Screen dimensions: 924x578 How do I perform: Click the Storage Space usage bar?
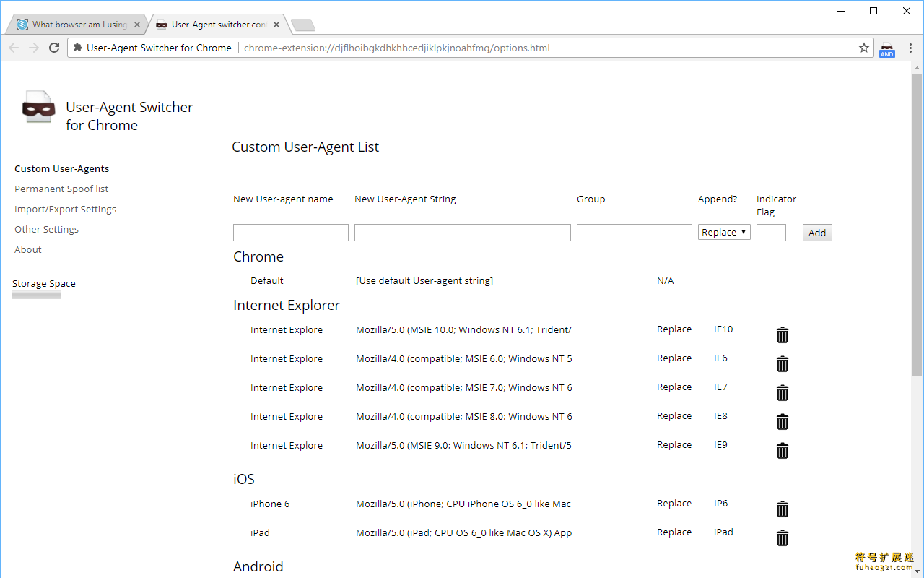(x=36, y=295)
